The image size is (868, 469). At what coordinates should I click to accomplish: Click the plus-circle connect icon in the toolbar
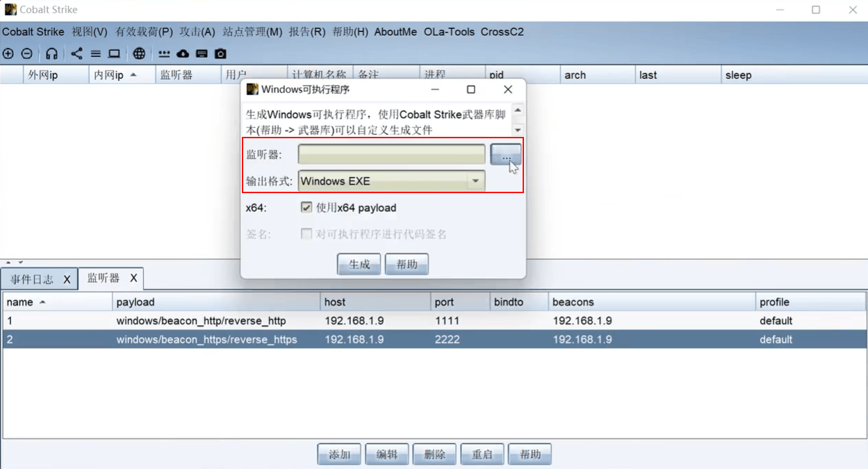pyautogui.click(x=8, y=54)
